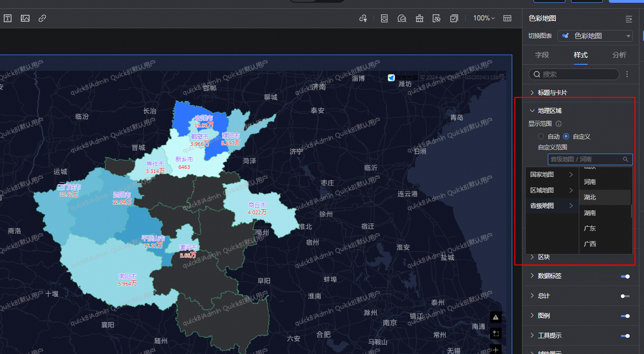
Task: Turn off the 图例 toggle switch
Action: pyautogui.click(x=625, y=316)
